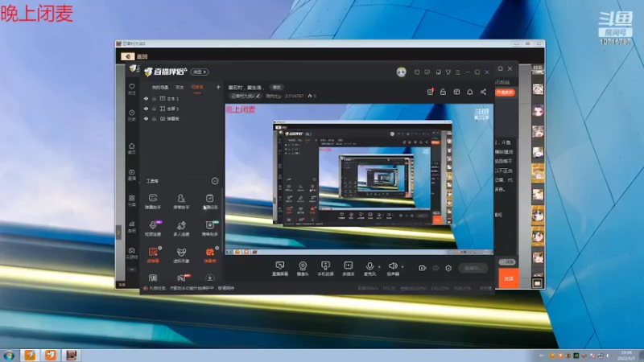
Task: Add 摄像头 camera source
Action: pyautogui.click(x=303, y=269)
